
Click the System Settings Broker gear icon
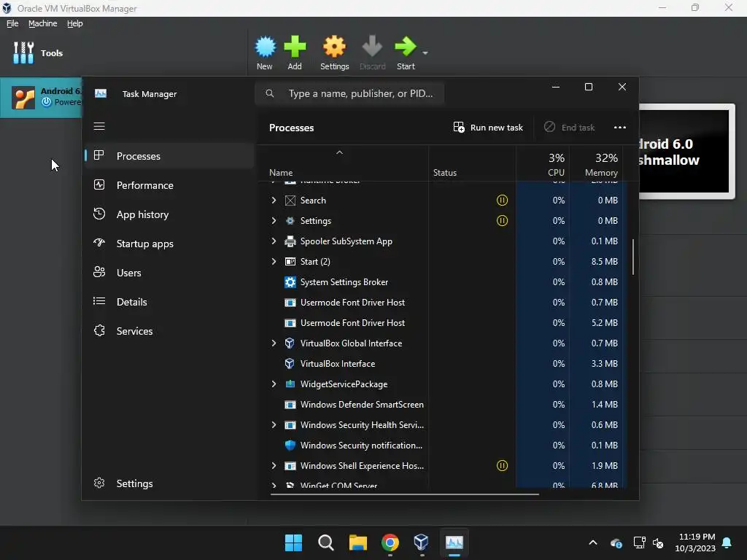click(x=290, y=282)
